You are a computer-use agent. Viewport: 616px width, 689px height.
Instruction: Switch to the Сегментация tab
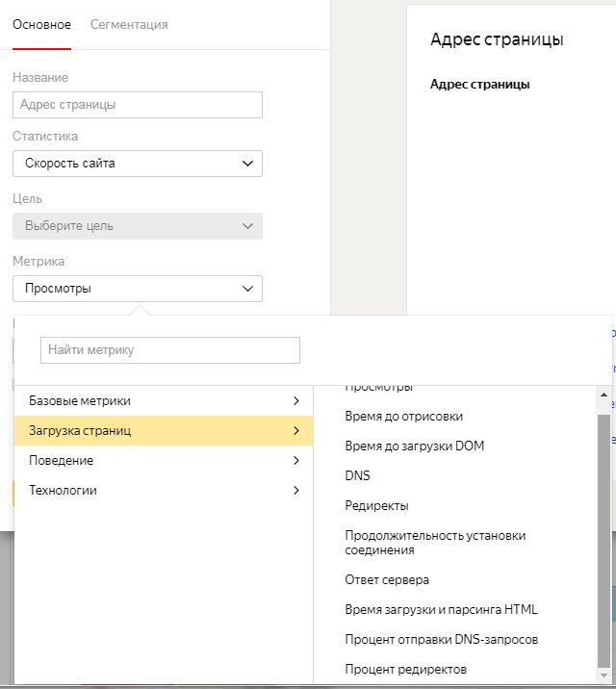tap(129, 24)
